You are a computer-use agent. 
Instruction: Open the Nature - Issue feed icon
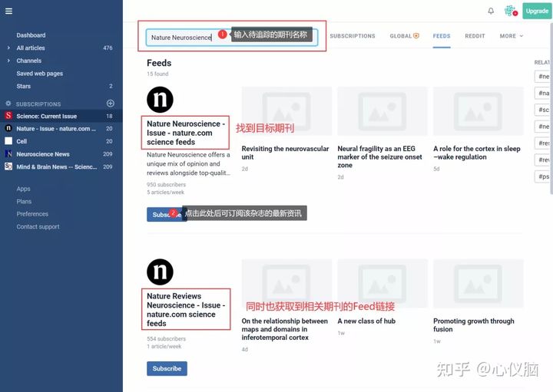(x=8, y=128)
